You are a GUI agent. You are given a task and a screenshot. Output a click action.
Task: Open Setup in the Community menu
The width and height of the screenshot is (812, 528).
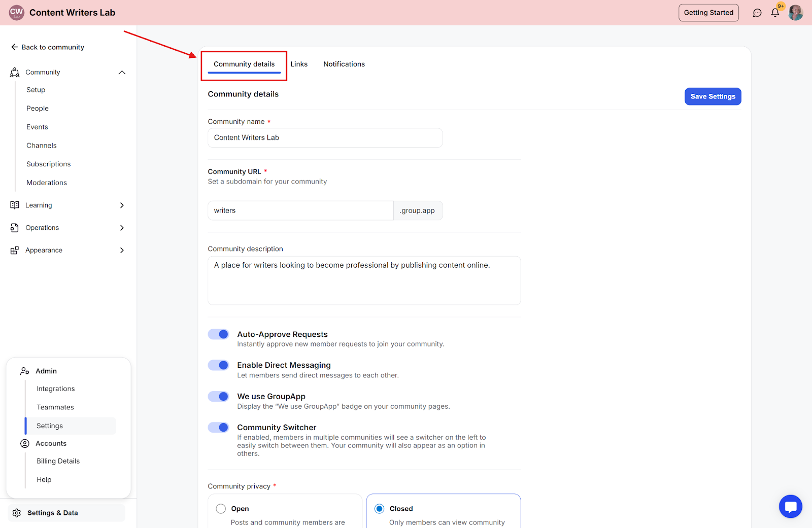(x=36, y=90)
